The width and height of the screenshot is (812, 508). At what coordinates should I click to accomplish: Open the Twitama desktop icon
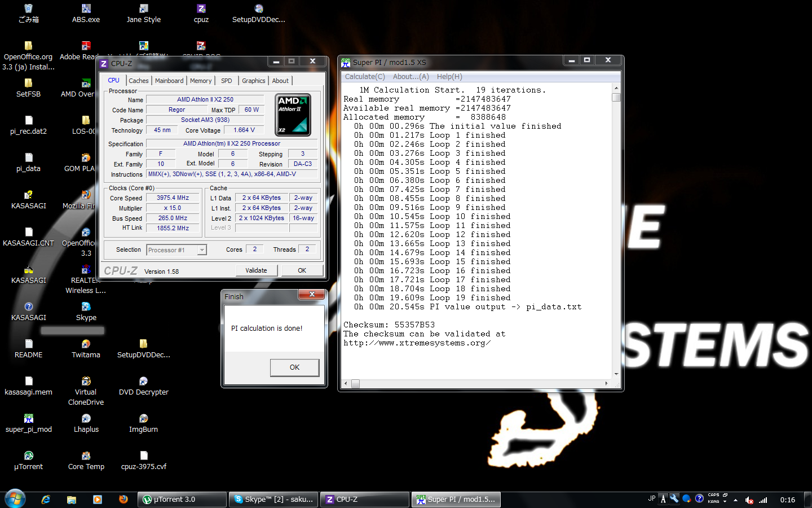(x=86, y=349)
